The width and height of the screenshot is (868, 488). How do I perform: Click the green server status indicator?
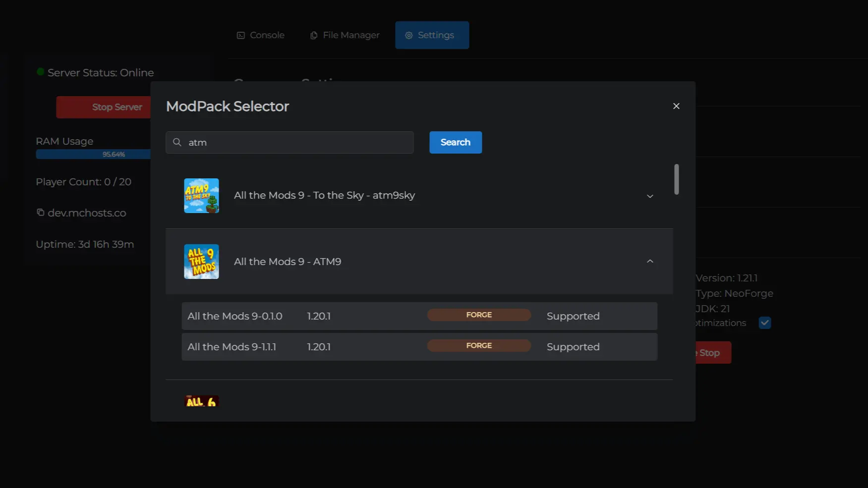tap(40, 71)
